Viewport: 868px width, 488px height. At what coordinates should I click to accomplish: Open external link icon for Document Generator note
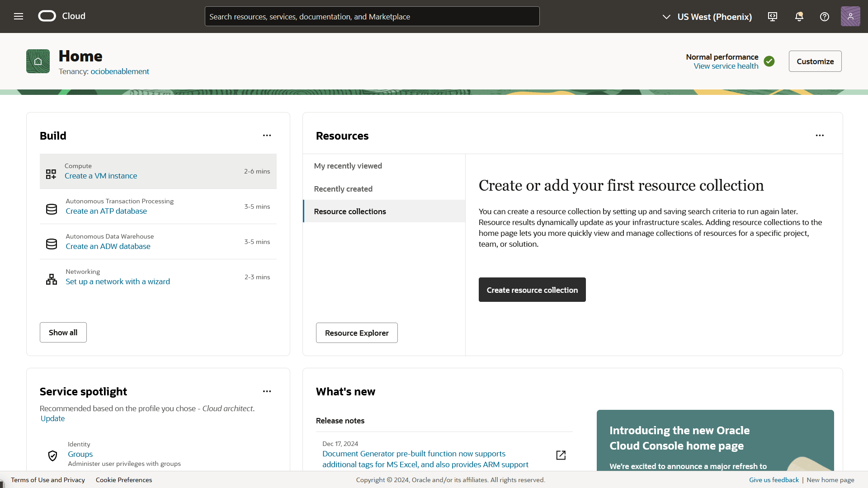[561, 455]
